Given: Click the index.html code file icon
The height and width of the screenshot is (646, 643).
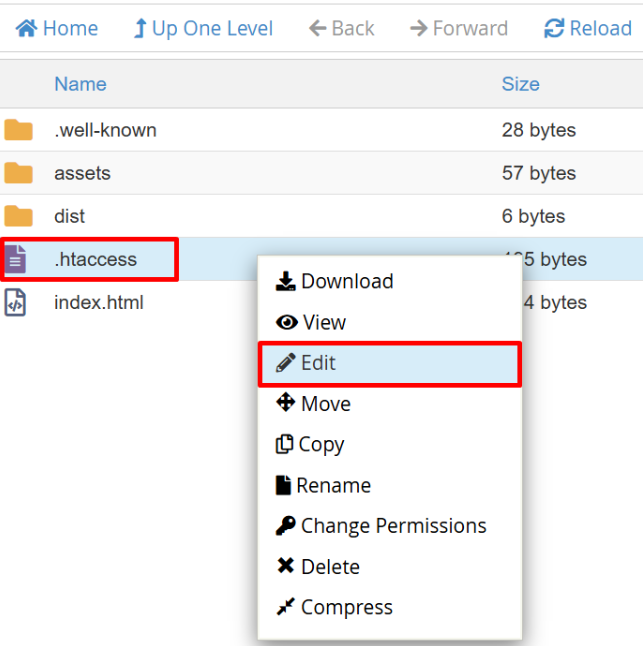Looking at the screenshot, I should 16,302.
